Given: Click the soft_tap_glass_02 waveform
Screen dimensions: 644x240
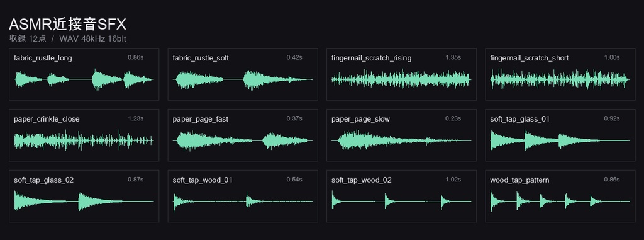Looking at the screenshot, I should point(84,202).
